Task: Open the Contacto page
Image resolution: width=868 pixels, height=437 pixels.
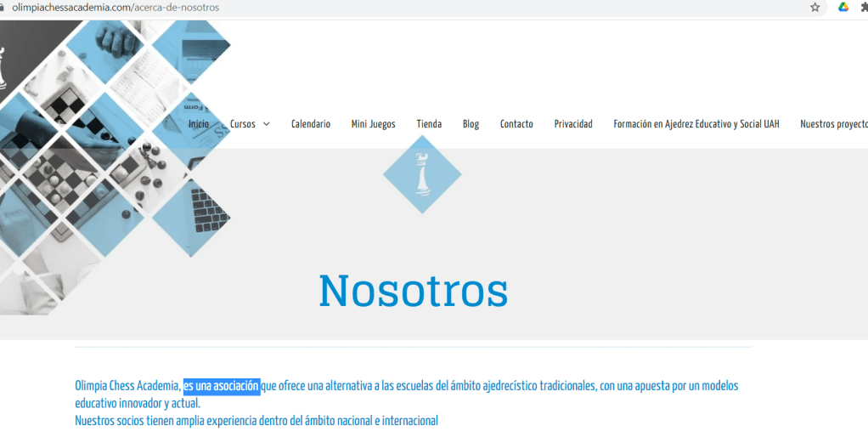Action: (516, 124)
